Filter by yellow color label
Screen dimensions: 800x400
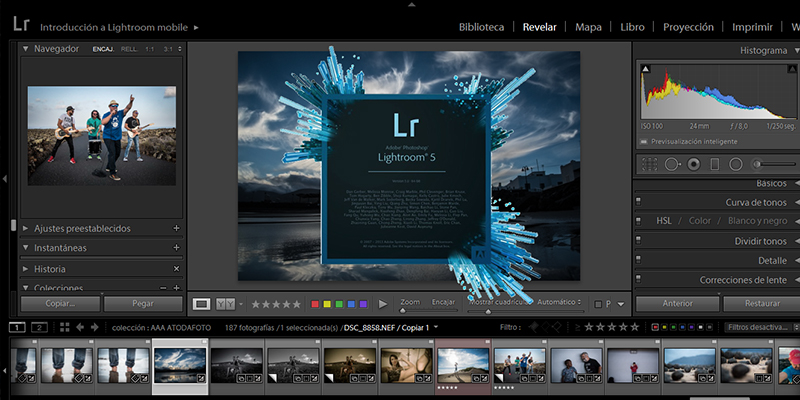[x=665, y=328]
